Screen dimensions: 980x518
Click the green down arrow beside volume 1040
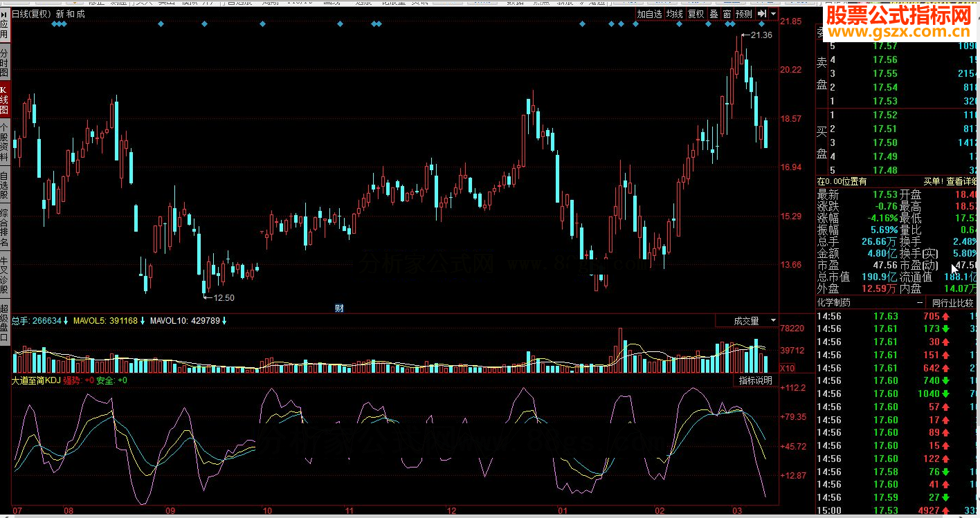coord(945,394)
